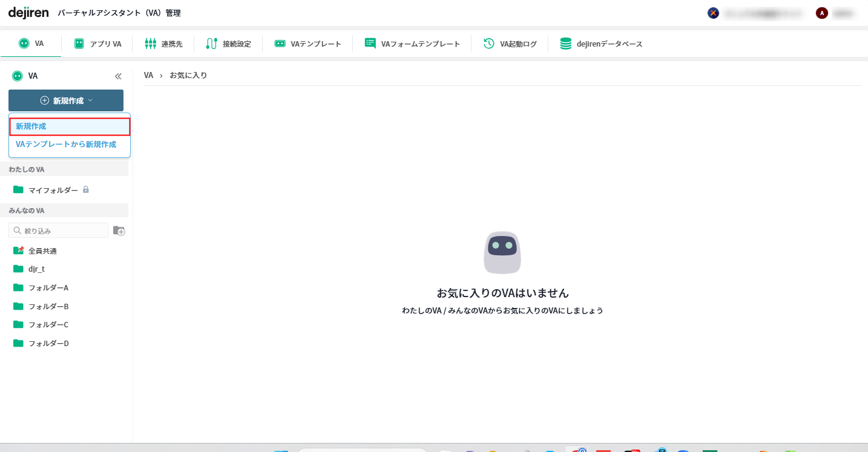
Task: Choose VAテンプレートから新規作成 option
Action: (x=66, y=145)
